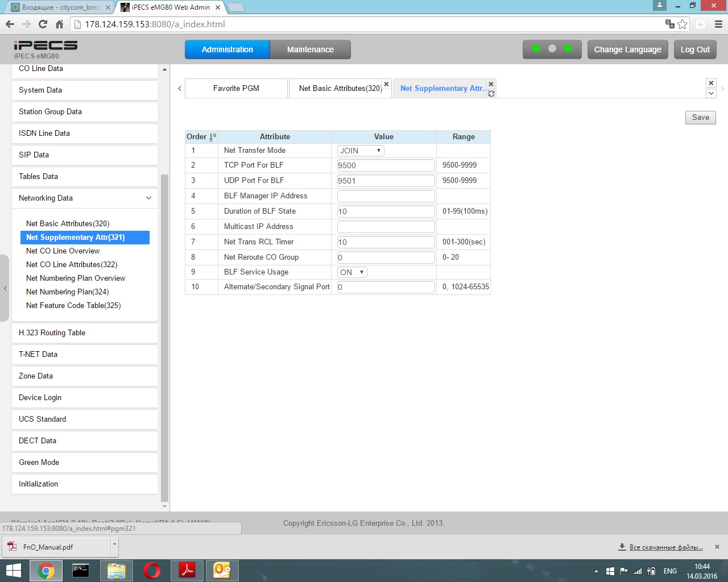Click the browser home icon
Screen dimensions: 728x582
pyautogui.click(x=59, y=24)
